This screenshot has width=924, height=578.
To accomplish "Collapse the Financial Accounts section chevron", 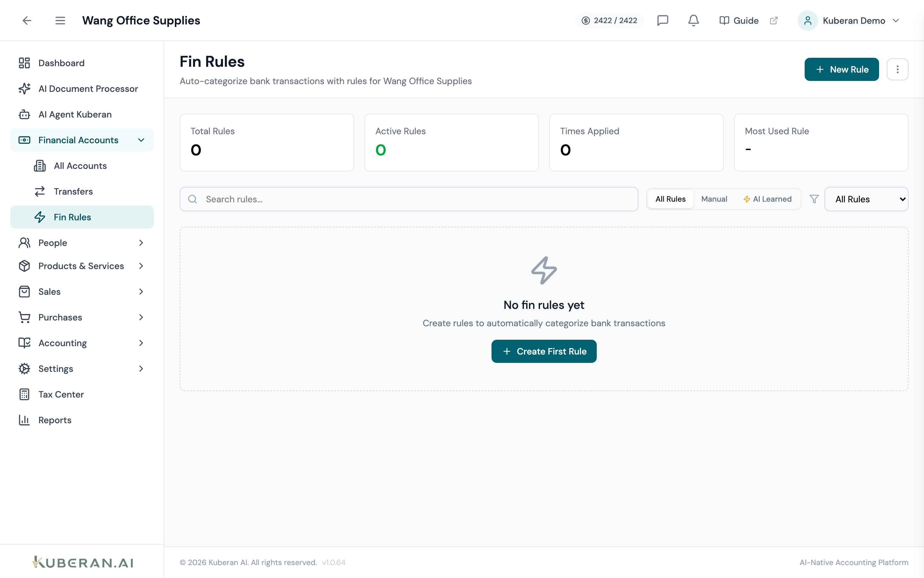I will pos(141,140).
